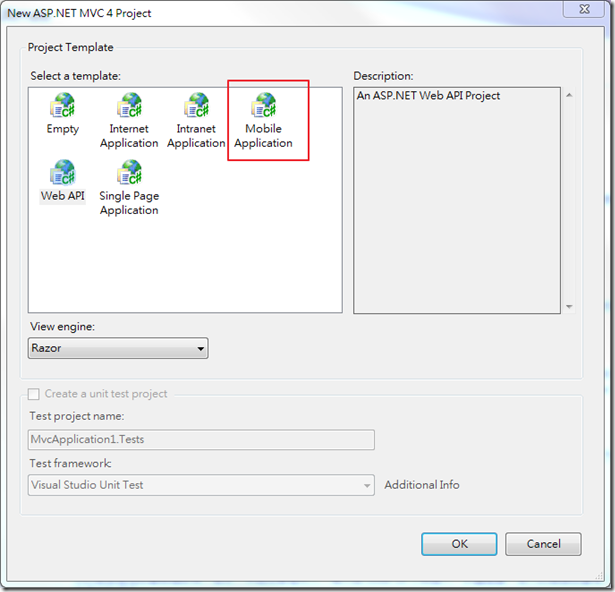
Task: Click Description scrollbar down arrow
Action: [x=569, y=306]
